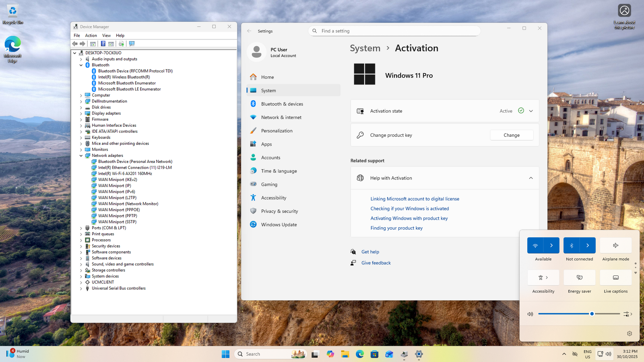The height and width of the screenshot is (362, 644).
Task: Turn on Airplane mode
Action: point(615,245)
